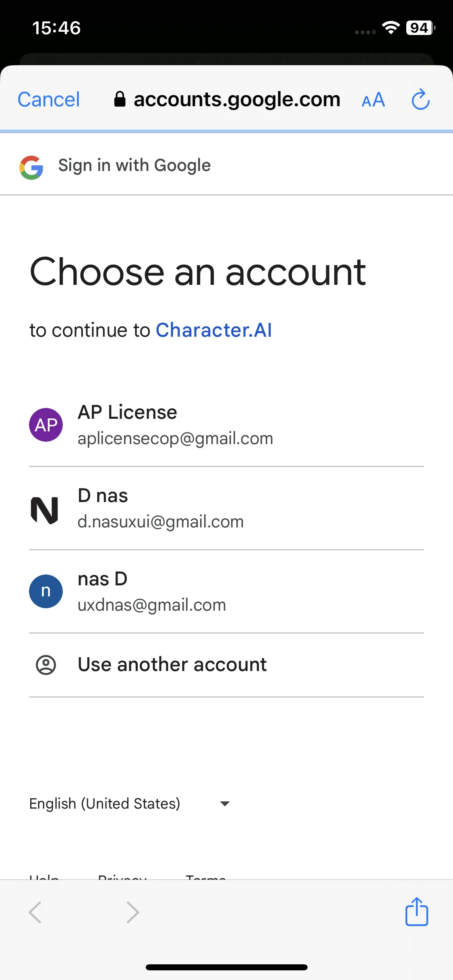
Task: Choose the AP License account
Action: (226, 425)
